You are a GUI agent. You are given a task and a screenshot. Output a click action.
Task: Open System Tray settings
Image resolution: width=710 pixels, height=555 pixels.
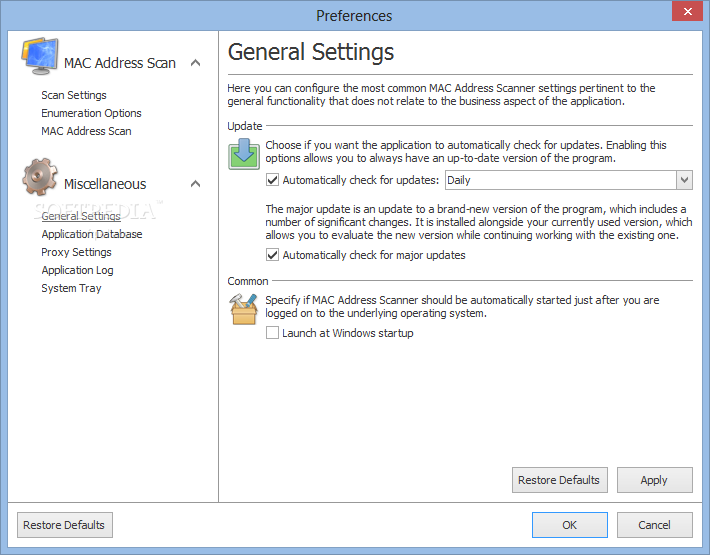click(x=71, y=288)
